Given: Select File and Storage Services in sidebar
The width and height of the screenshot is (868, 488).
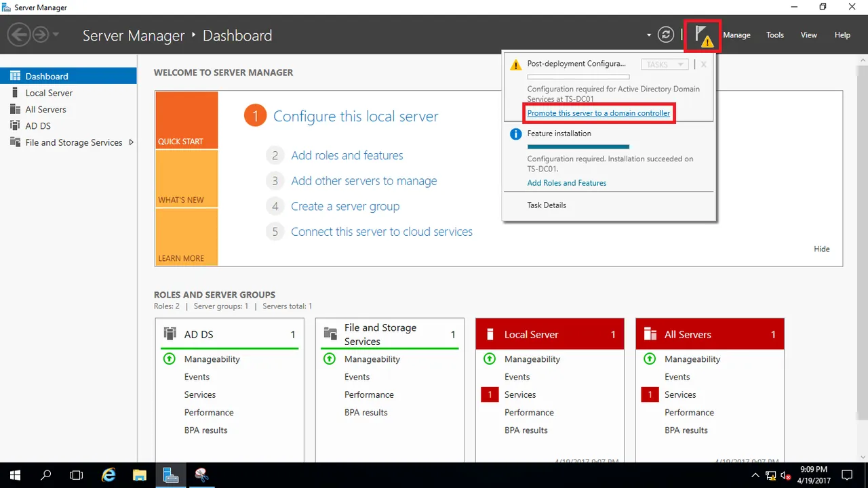Looking at the screenshot, I should (68, 142).
